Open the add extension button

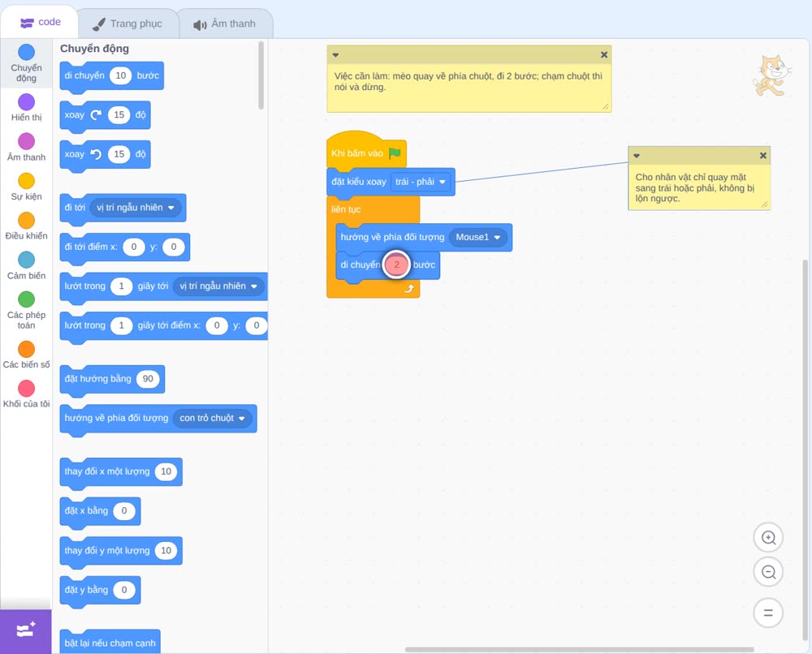pyautogui.click(x=26, y=630)
